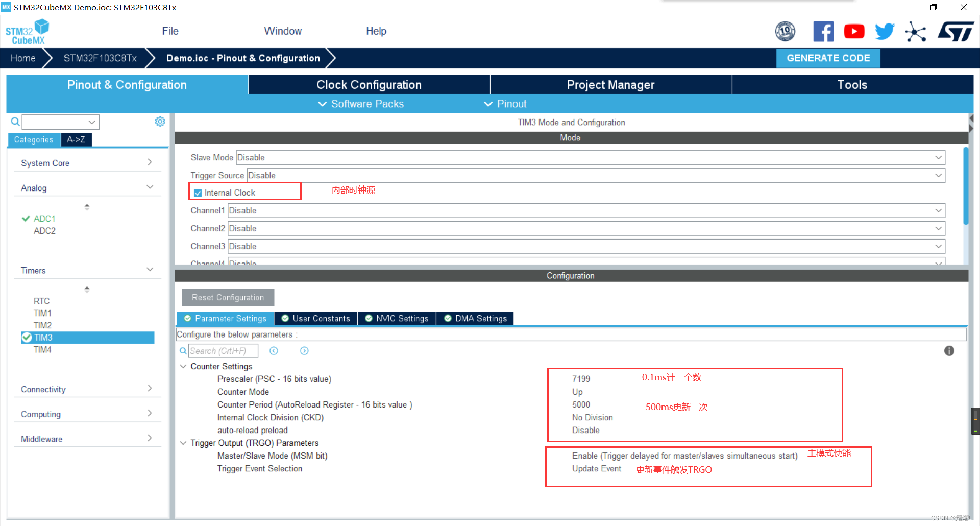Open the Window menu
Screen dimensions: 980x526
tap(283, 31)
